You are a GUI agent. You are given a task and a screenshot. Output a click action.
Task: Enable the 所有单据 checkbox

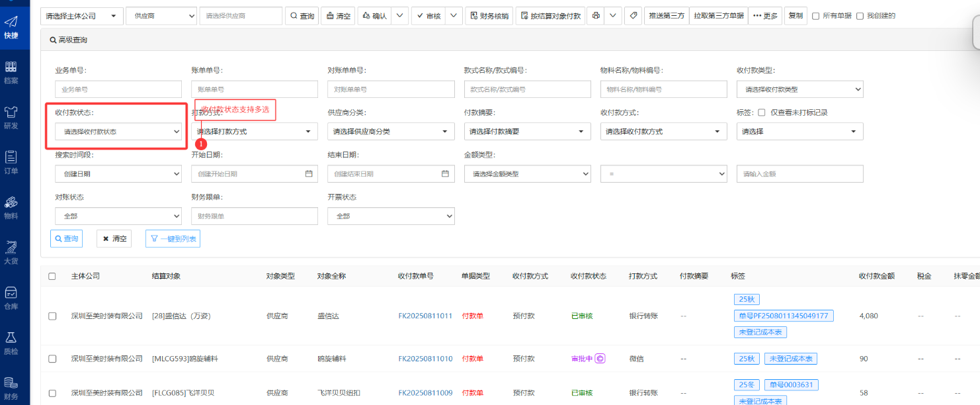(815, 16)
